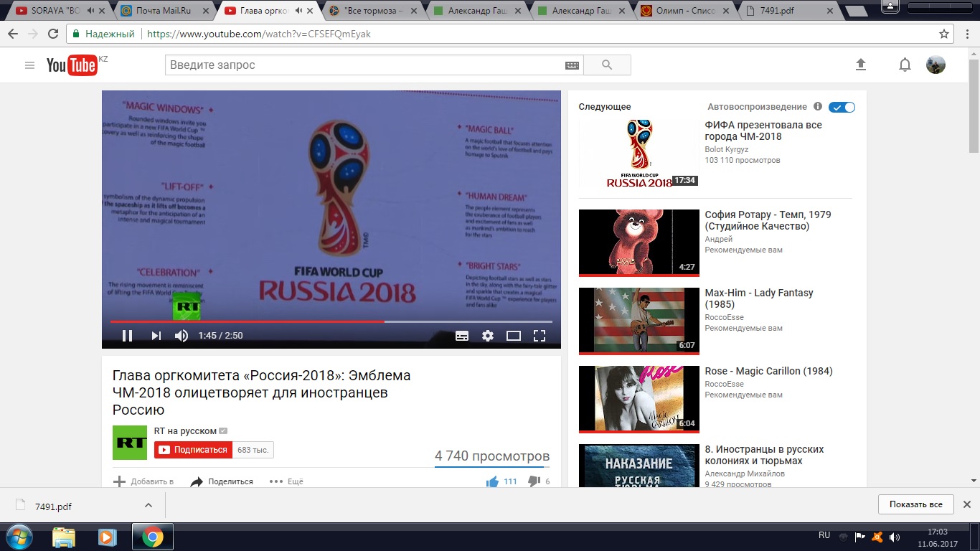The width and height of the screenshot is (980, 551).
Task: Click Показать все downloads button
Action: pos(916,504)
